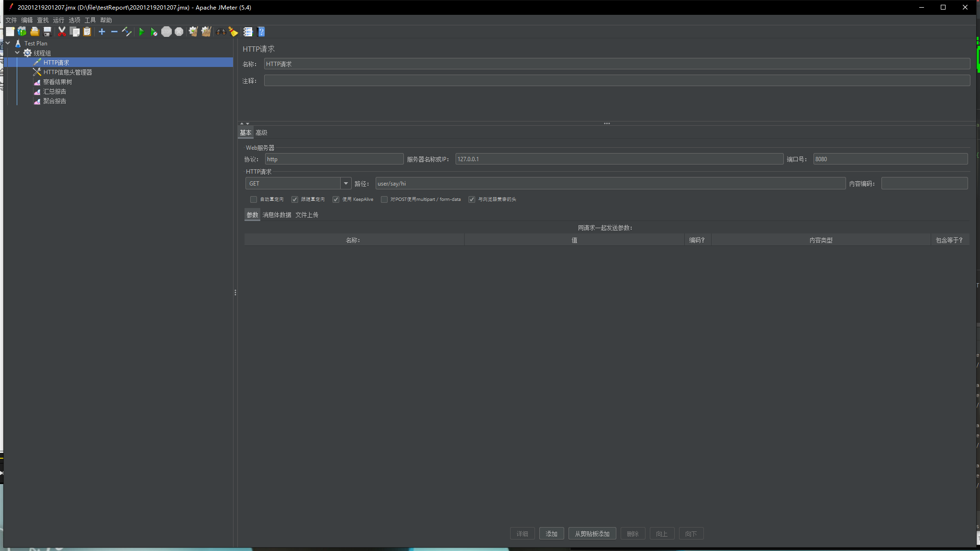This screenshot has width=980, height=551.
Task: Click the Function Helper list icon
Action: point(248,32)
